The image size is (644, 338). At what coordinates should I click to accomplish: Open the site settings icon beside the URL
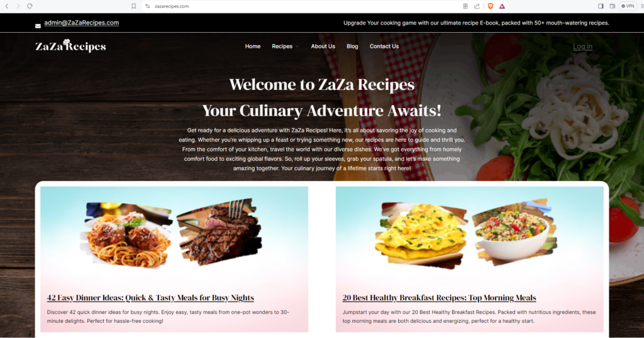pyautogui.click(x=148, y=6)
